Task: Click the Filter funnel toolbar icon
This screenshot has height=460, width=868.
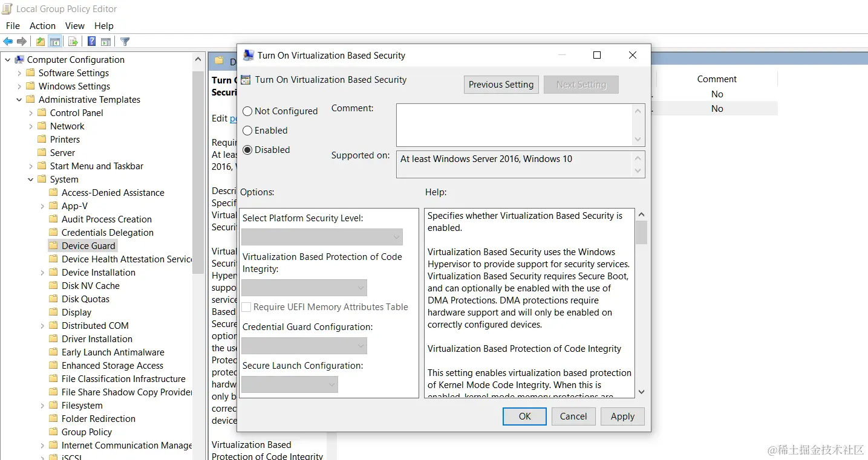Action: click(x=125, y=42)
